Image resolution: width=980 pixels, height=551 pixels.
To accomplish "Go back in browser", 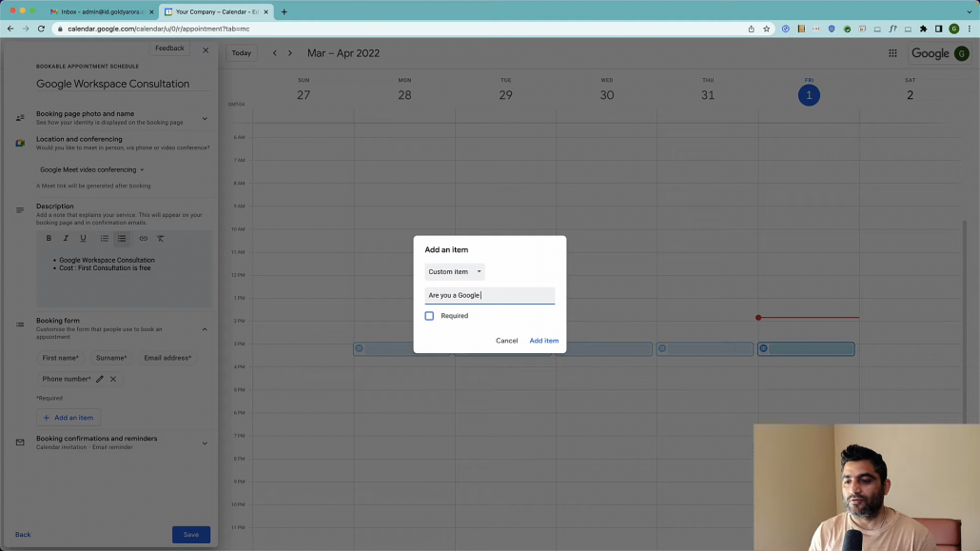I will tap(10, 29).
